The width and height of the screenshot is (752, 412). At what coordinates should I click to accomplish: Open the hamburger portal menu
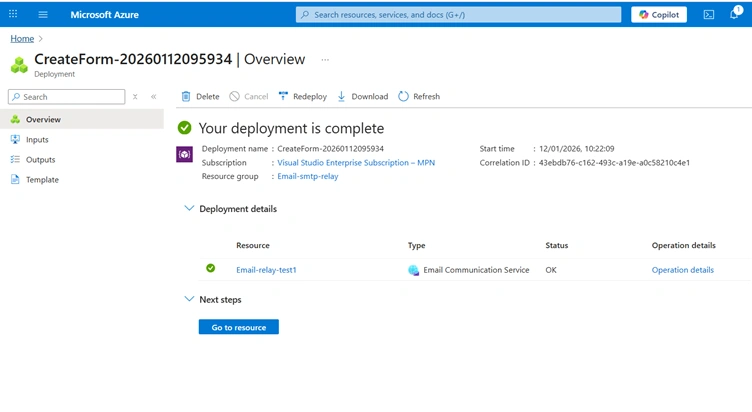(x=43, y=14)
